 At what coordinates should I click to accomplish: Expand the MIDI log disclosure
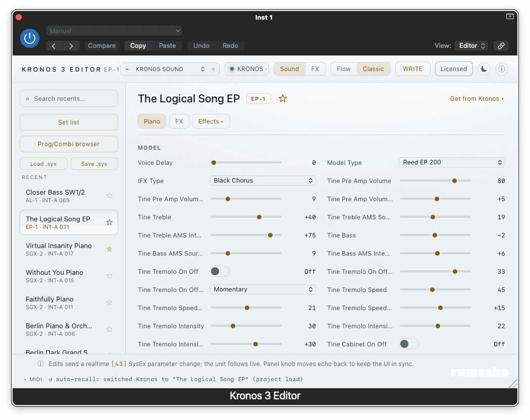tap(33, 380)
